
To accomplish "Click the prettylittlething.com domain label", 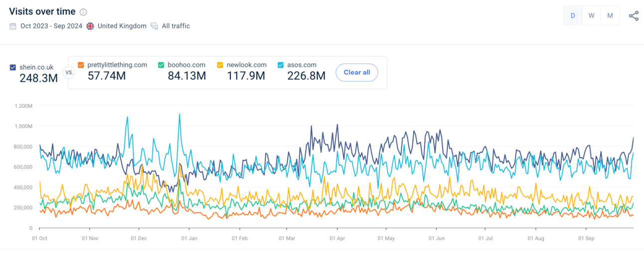I will click(x=117, y=65).
